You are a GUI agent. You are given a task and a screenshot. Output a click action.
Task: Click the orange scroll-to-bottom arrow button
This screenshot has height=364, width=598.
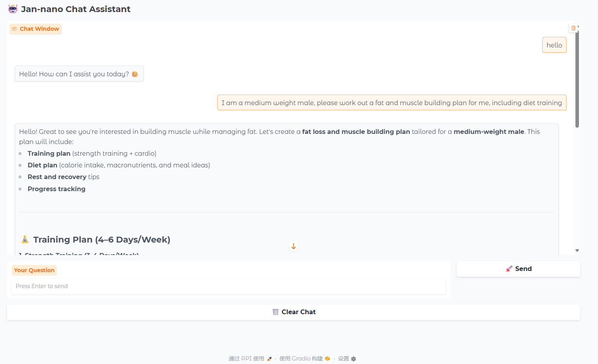pos(294,246)
